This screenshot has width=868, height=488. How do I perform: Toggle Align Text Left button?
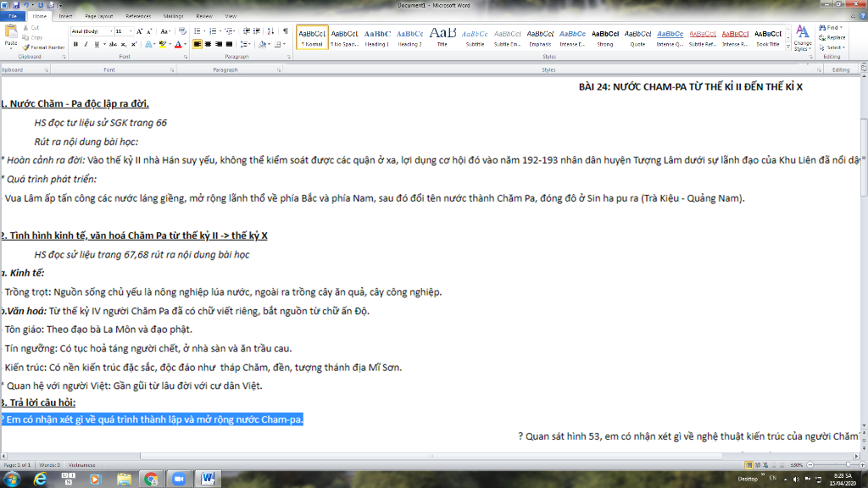[197, 44]
